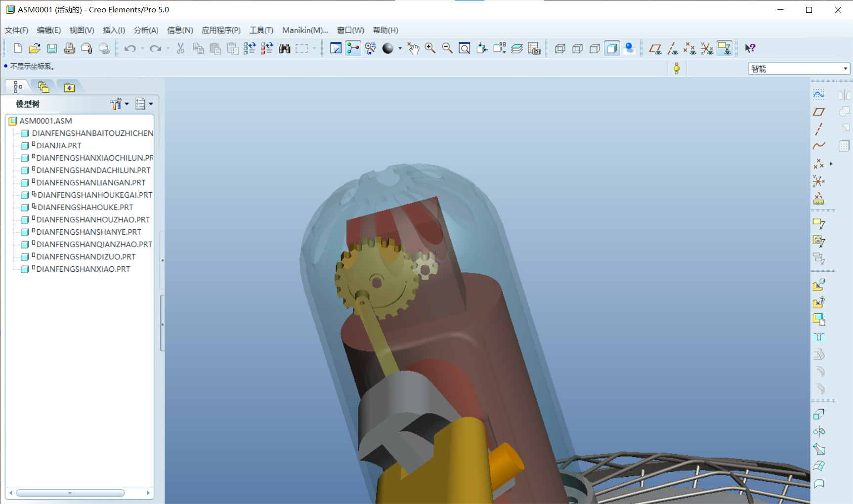Open an existing file via folder icon

point(35,48)
